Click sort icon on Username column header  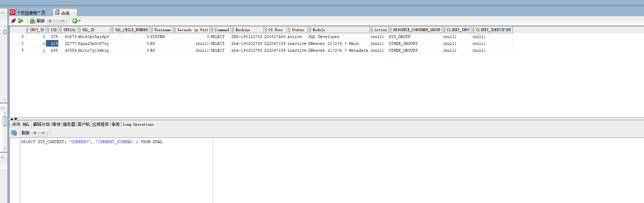(152, 30)
